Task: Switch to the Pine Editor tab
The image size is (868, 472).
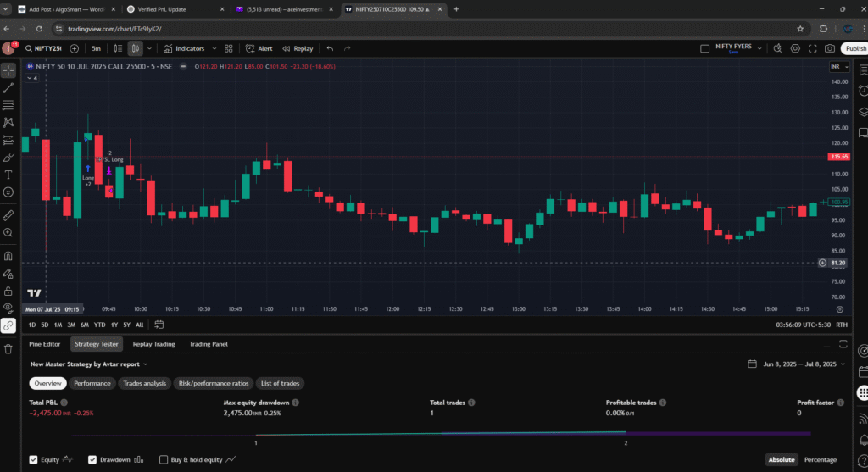Action: pyautogui.click(x=44, y=344)
